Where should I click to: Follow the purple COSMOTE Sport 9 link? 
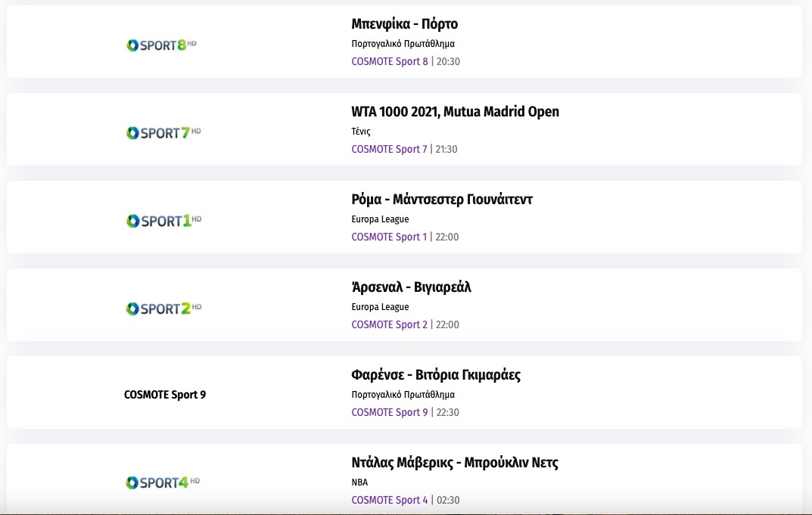389,412
